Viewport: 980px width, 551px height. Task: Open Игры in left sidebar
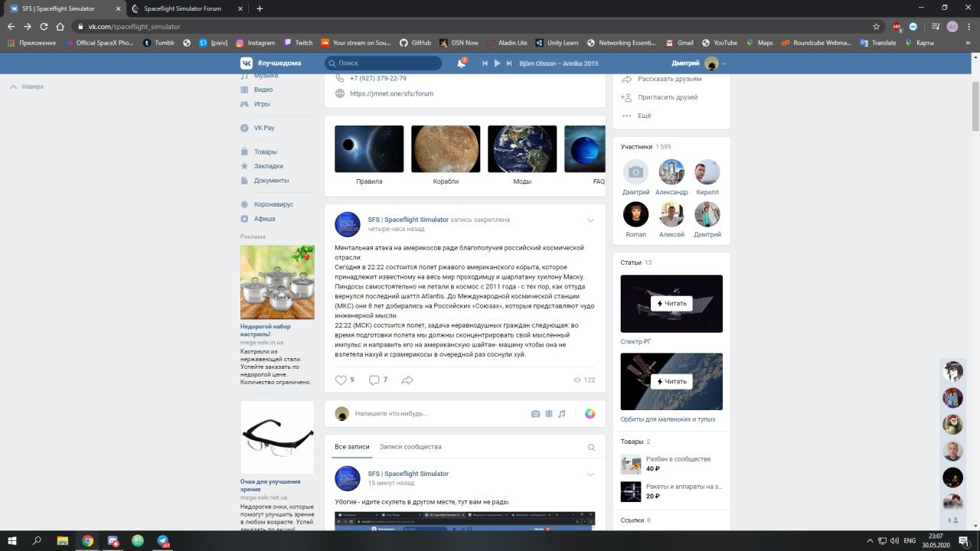tap(261, 104)
